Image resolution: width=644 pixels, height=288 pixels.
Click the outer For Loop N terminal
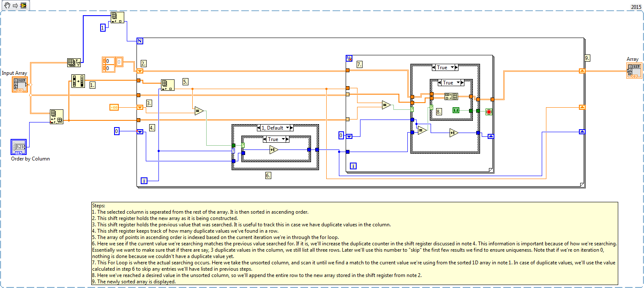pos(140,41)
